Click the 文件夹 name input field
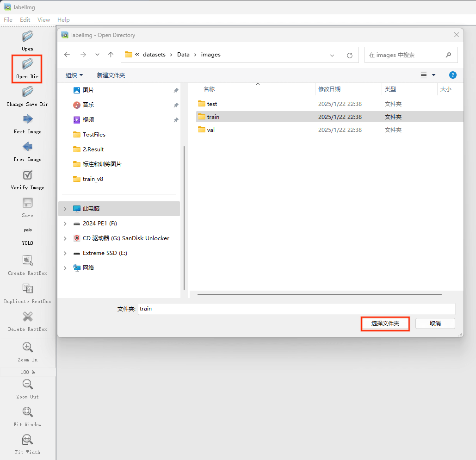This screenshot has width=476, height=460. tap(297, 309)
